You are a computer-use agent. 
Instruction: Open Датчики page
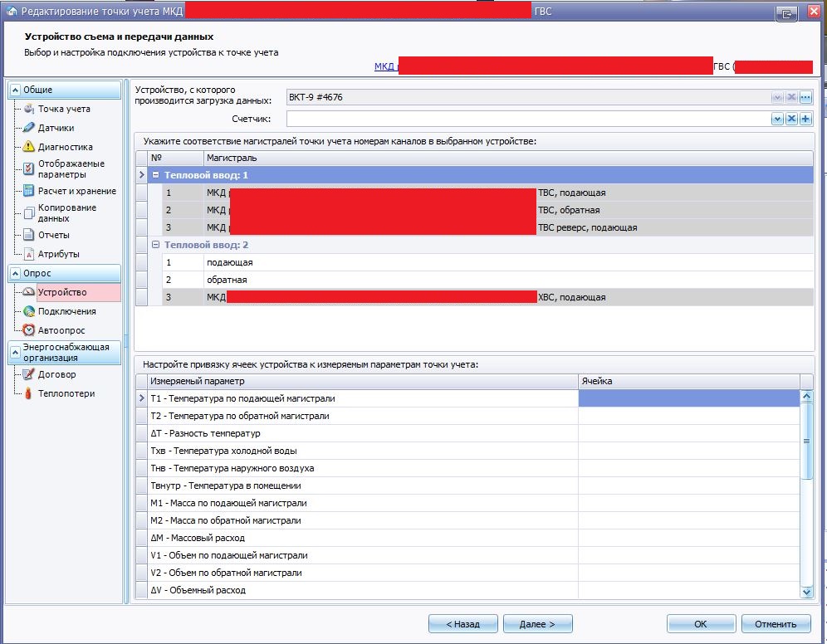[56, 128]
